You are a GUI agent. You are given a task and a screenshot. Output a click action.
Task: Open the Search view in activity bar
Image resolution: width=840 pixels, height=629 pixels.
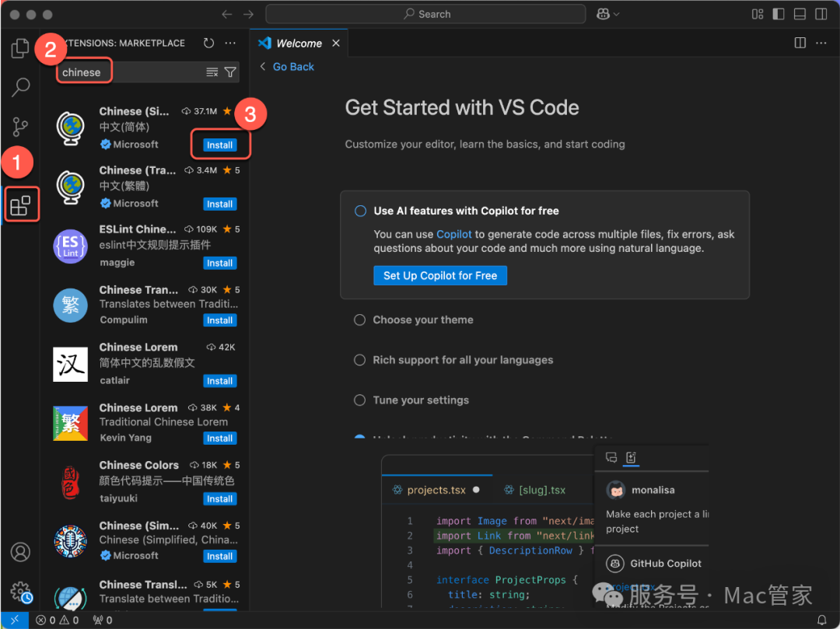click(x=20, y=87)
